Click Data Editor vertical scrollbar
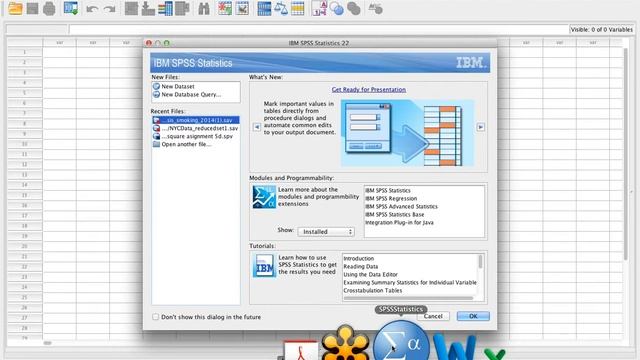The height and width of the screenshot is (360, 640). pos(626,154)
